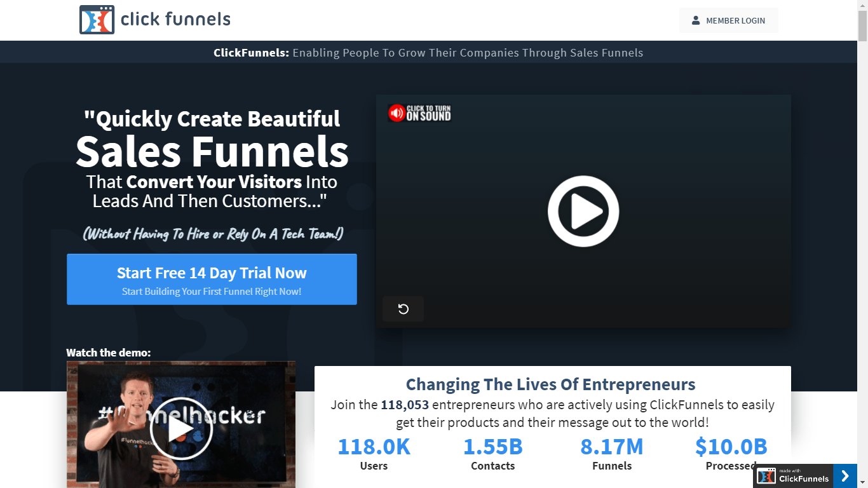Image resolution: width=868 pixels, height=488 pixels.
Task: Click the ClickFunnels logo in the header
Action: tap(154, 20)
